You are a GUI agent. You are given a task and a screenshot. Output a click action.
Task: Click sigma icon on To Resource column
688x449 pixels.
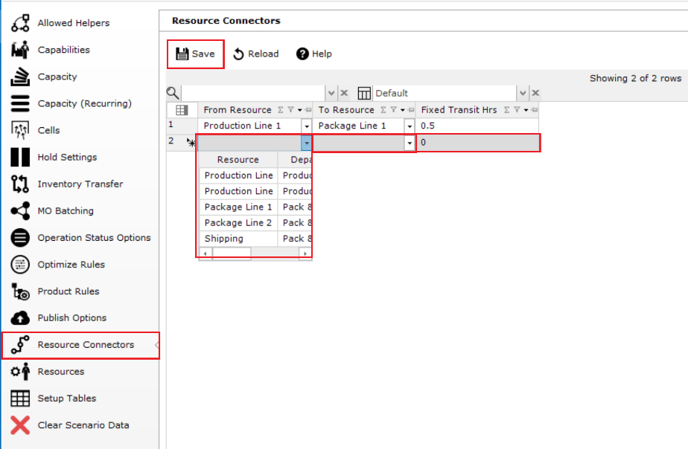[x=383, y=110]
